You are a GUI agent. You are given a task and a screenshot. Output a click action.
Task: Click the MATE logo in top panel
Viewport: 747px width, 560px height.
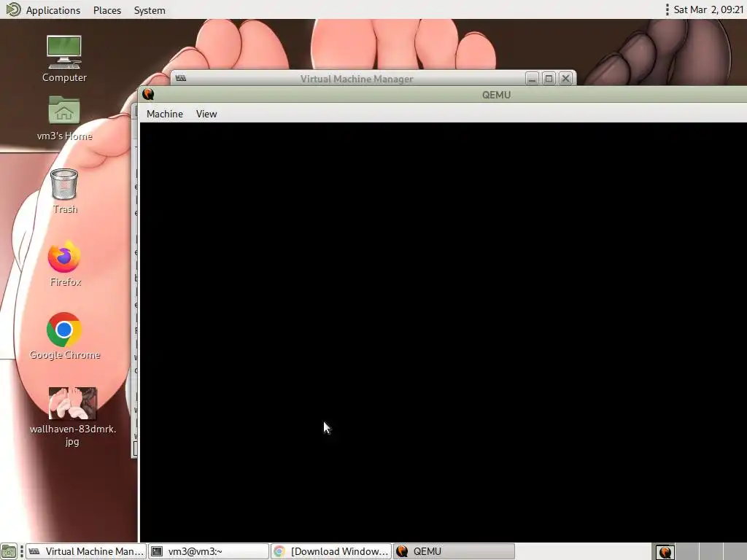pos(13,9)
